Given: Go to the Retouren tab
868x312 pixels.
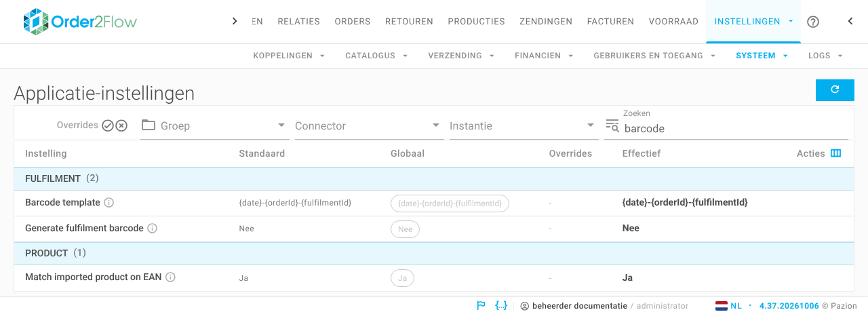Looking at the screenshot, I should pos(409,22).
